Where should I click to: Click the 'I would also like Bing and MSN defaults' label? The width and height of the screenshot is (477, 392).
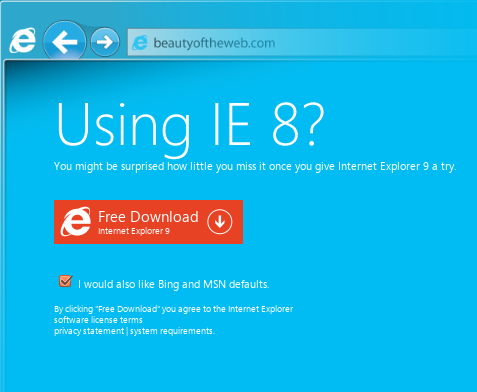coord(174,284)
